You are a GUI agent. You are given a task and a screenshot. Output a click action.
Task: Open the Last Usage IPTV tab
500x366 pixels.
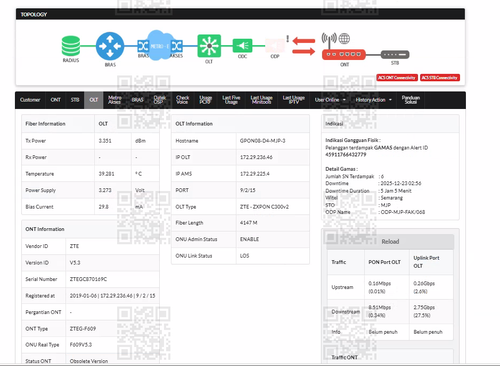pos(294,100)
